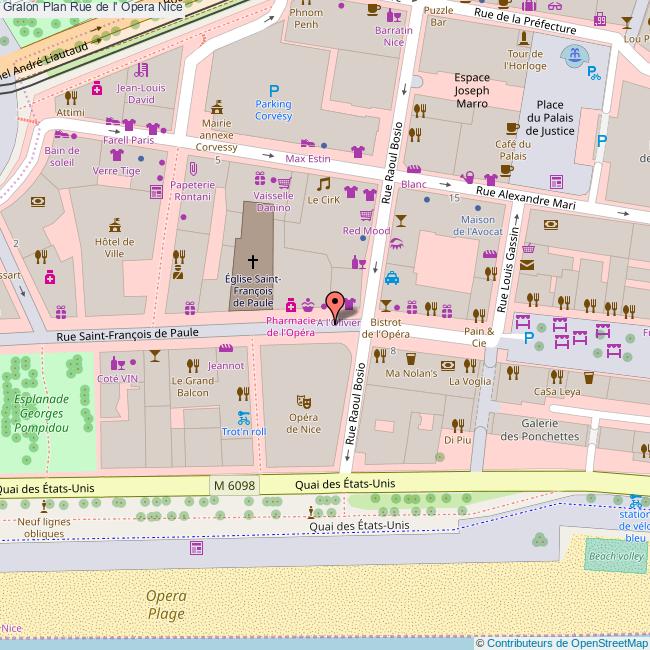Screen dimensions: 650x650
Task: Click the Bain de soleil shop label
Action: coord(62,156)
